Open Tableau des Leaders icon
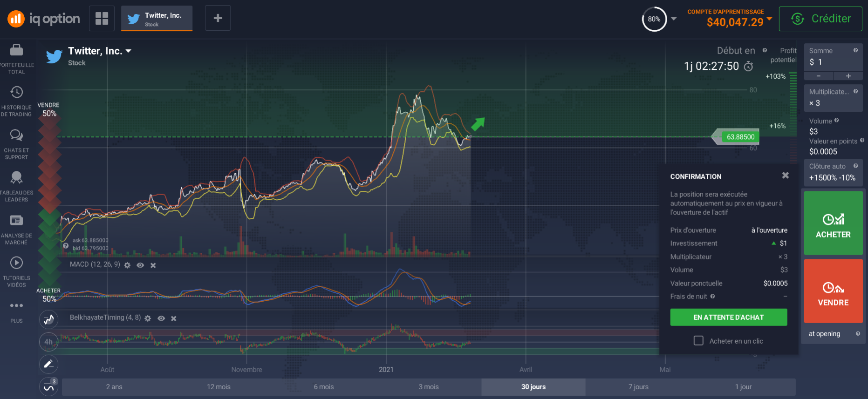The height and width of the screenshot is (399, 868). tap(17, 177)
